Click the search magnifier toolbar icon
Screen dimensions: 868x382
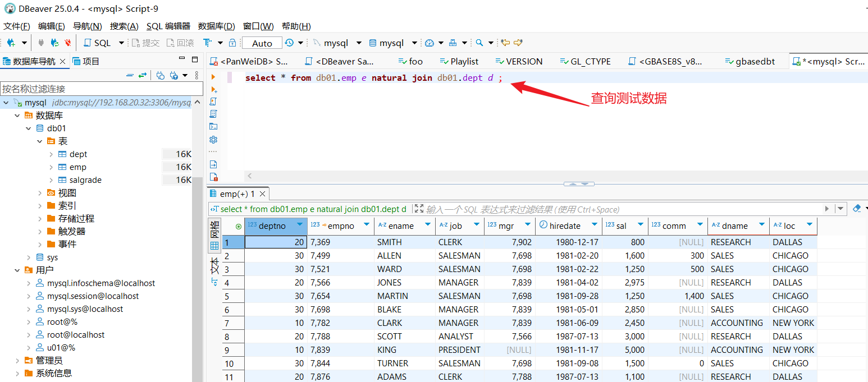(x=479, y=43)
